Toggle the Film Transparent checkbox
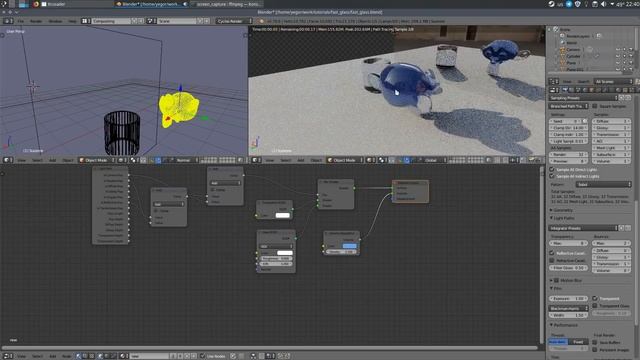 click(595, 298)
